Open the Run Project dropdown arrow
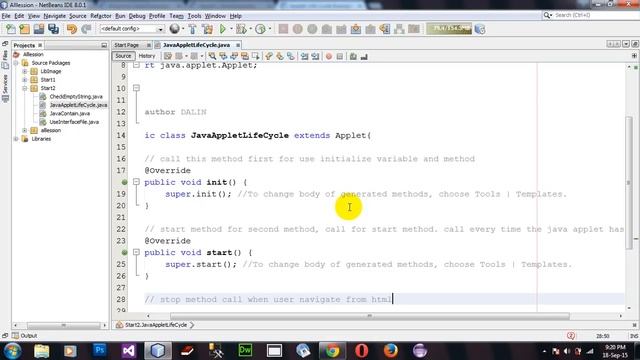This screenshot has height=360, width=640. [231, 29]
